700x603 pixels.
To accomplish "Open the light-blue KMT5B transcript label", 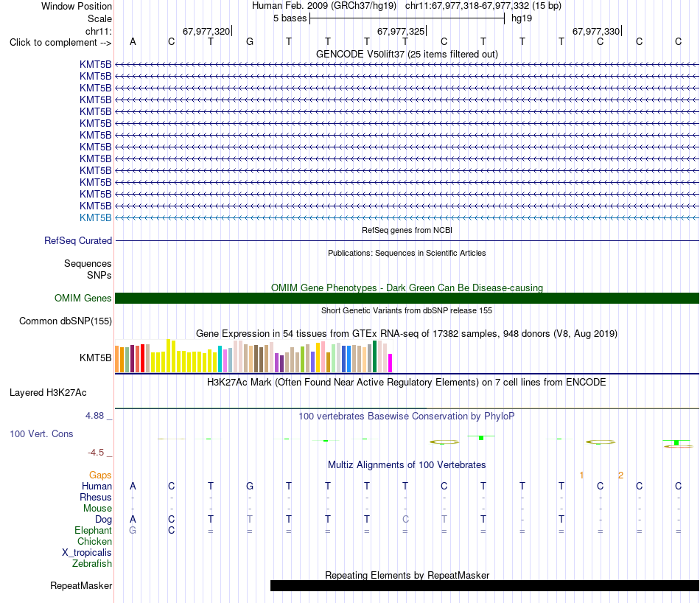I will pyautogui.click(x=96, y=218).
